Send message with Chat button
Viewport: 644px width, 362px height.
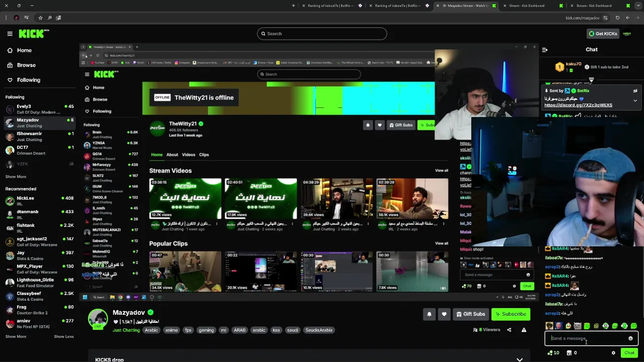point(629,353)
